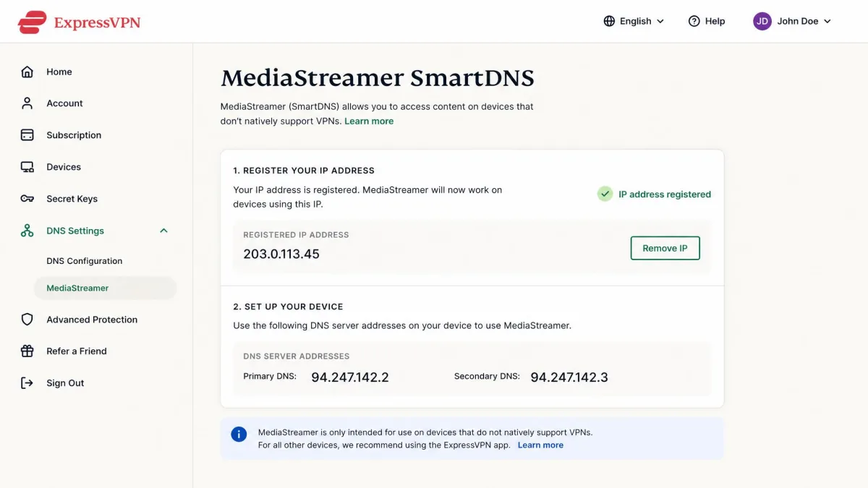Click the MediaStreamer SmartDNS page heading
The height and width of the screenshot is (488, 868).
378,78
